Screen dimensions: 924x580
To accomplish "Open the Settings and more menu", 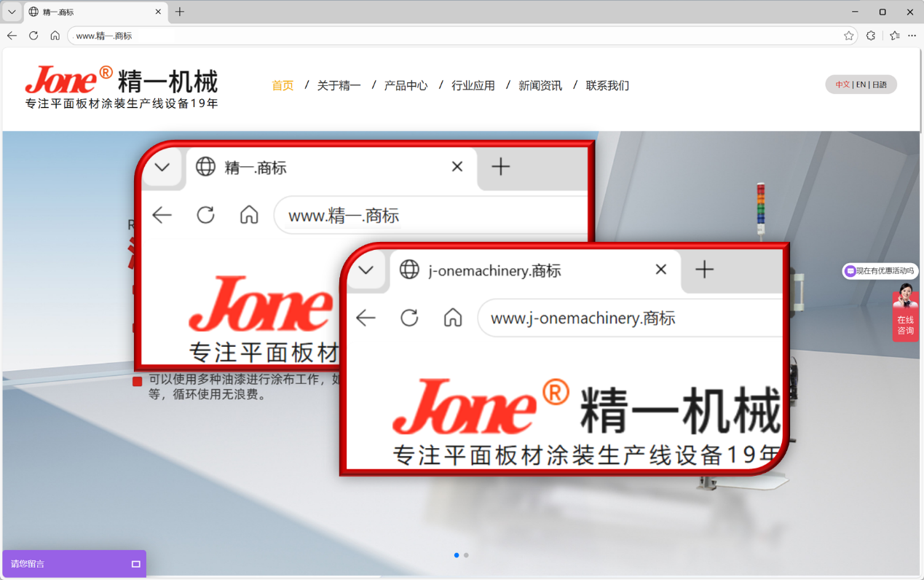I will tap(912, 35).
